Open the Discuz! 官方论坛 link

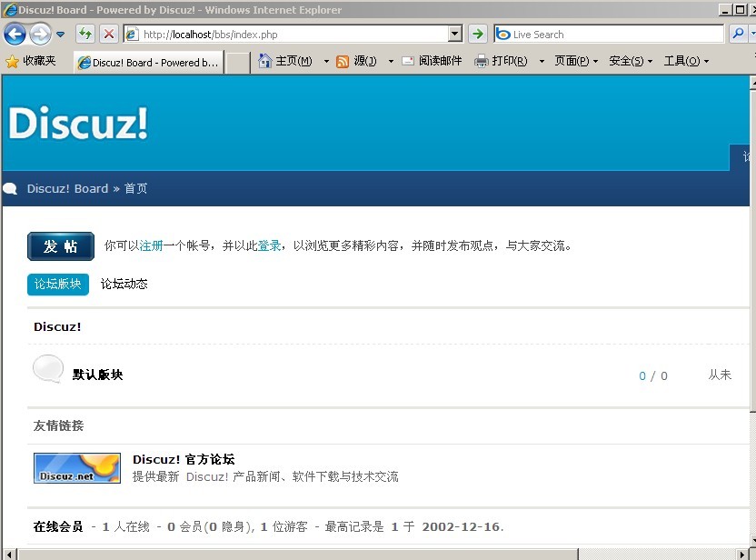point(184,459)
